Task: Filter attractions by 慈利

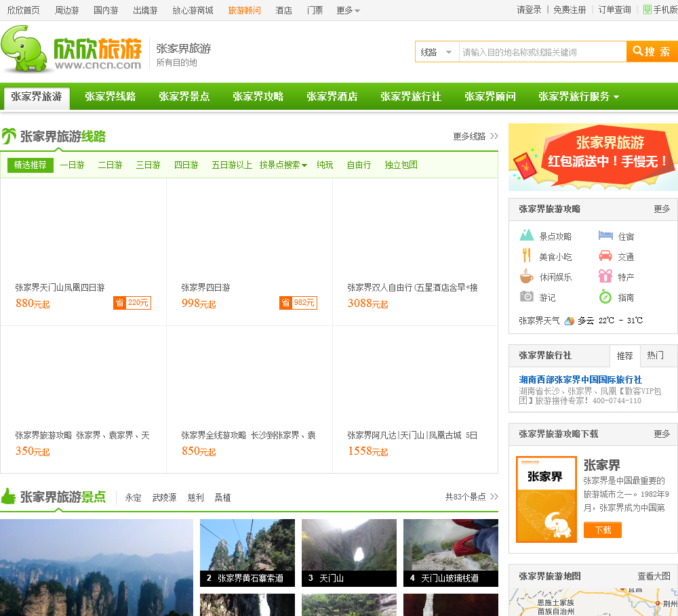Action: click(x=195, y=497)
